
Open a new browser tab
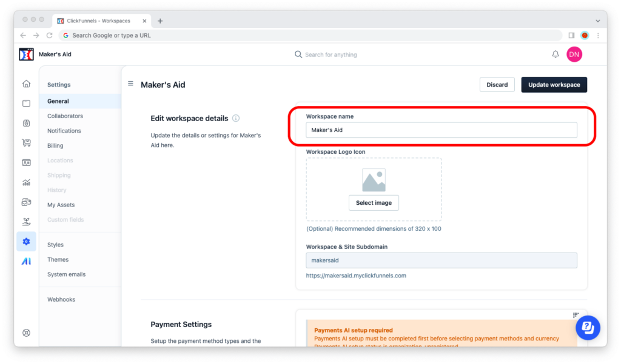click(x=160, y=21)
